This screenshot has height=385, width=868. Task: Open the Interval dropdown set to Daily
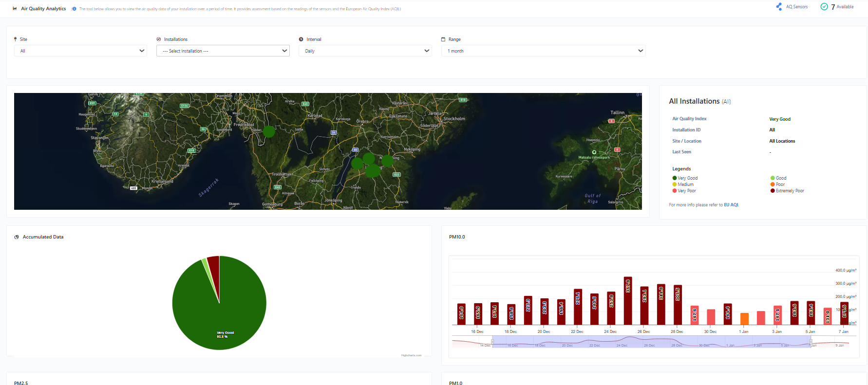click(x=365, y=51)
